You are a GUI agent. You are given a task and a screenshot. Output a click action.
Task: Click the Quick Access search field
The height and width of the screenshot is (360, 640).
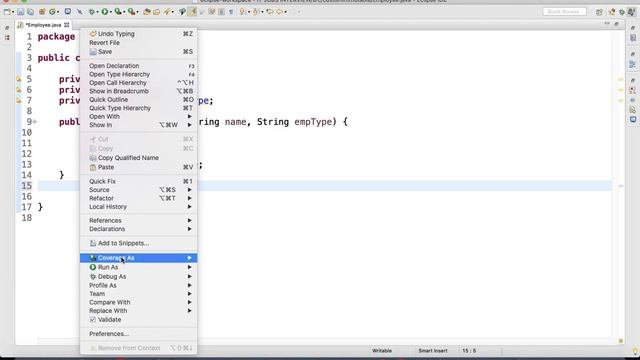point(564,12)
